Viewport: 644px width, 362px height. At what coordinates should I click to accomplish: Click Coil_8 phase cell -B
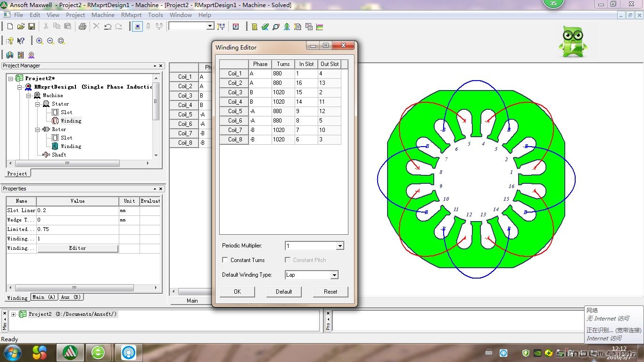pos(260,140)
